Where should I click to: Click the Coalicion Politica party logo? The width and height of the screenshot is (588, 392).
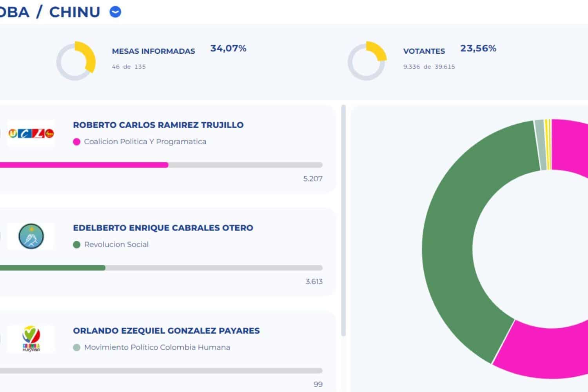31,134
